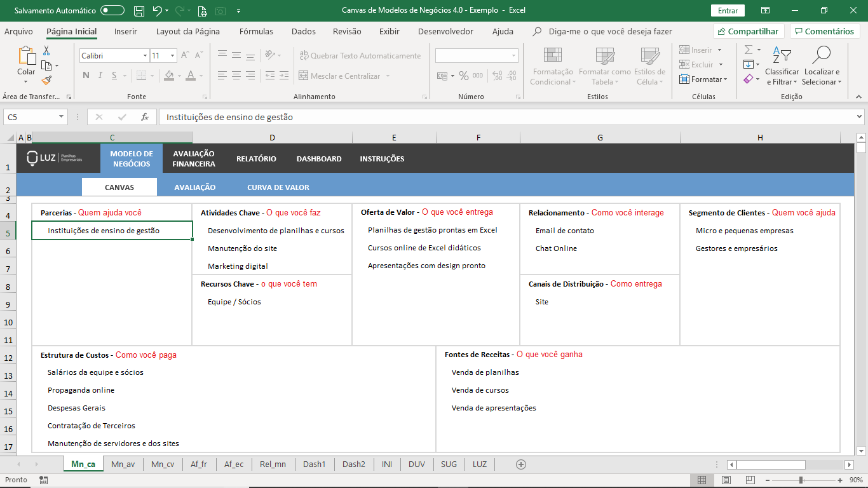
Task: Select the Format Painter brush icon
Action: tap(46, 80)
